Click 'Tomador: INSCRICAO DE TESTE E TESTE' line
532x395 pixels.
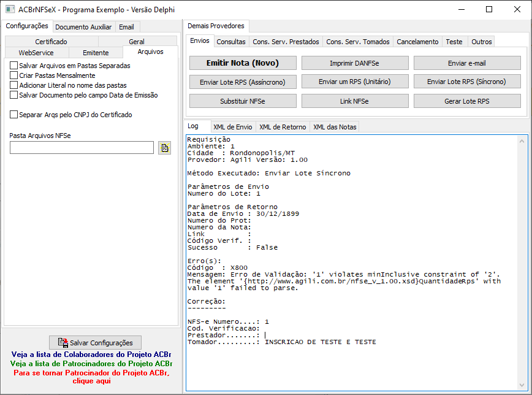pos(281,342)
